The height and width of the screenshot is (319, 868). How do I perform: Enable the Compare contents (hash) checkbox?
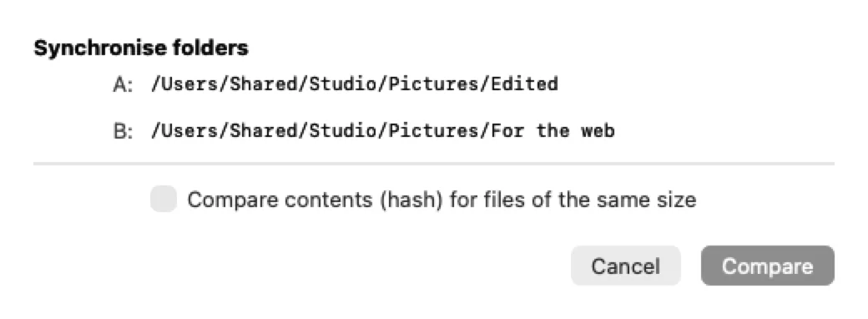[164, 199]
